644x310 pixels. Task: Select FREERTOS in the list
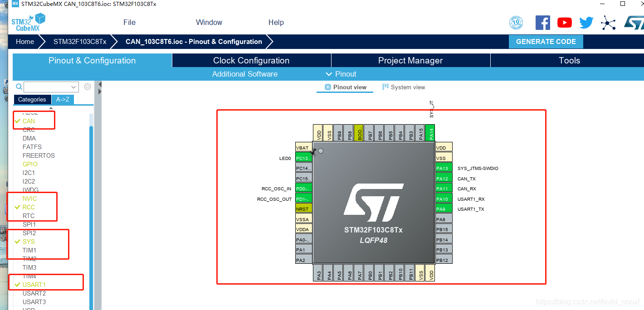pos(39,155)
